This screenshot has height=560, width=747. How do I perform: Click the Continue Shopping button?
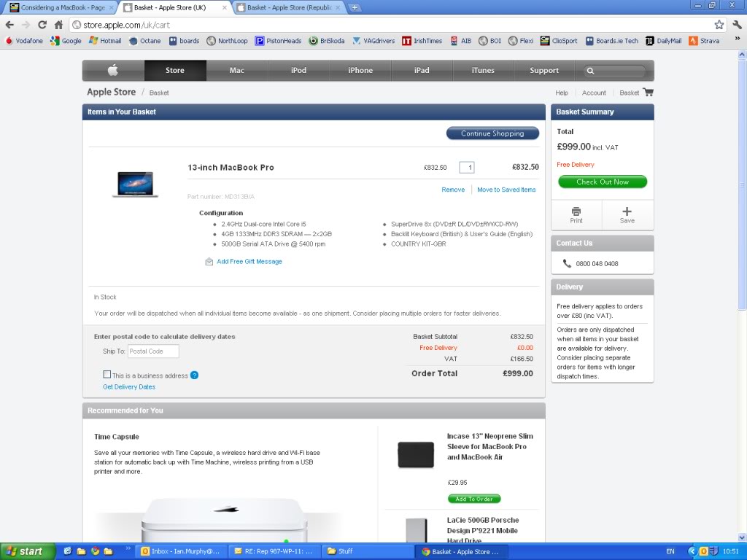pyautogui.click(x=492, y=133)
